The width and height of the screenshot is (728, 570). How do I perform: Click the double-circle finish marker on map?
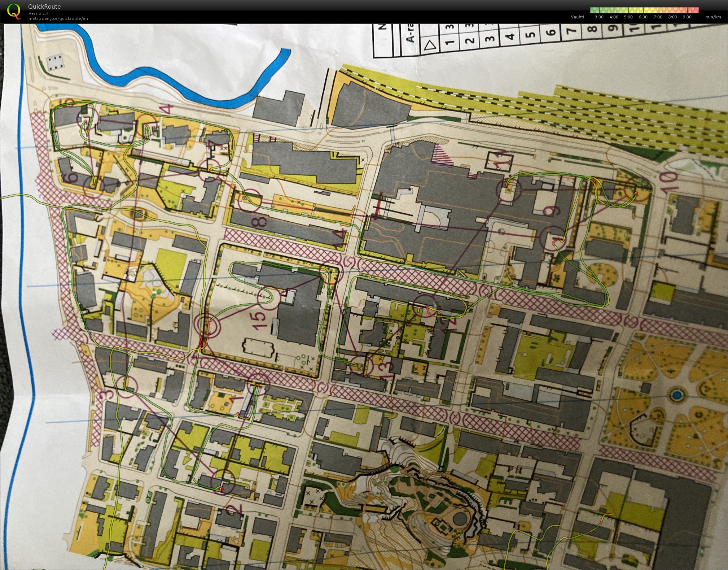coord(208,325)
